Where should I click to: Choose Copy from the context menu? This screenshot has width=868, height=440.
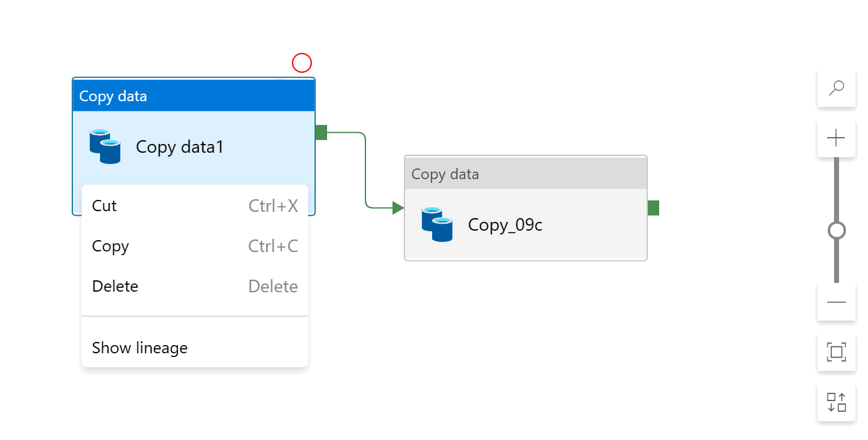[x=110, y=246]
